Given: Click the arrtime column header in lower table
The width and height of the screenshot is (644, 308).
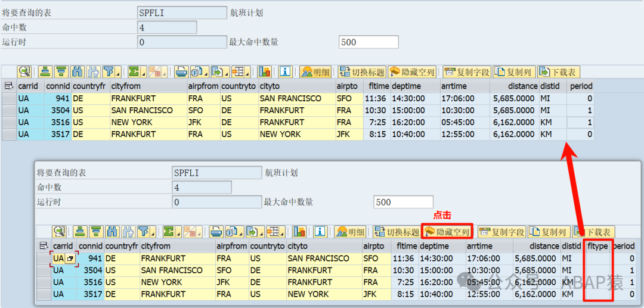Looking at the screenshot, I should click(x=489, y=246).
